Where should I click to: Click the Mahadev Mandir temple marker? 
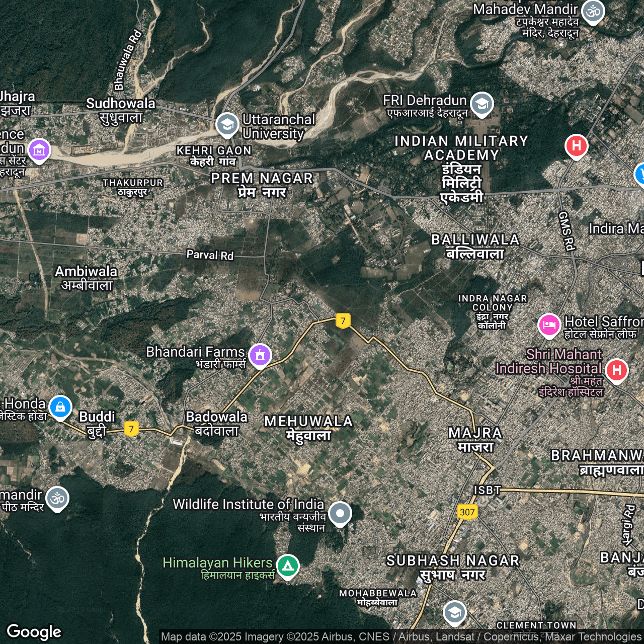593,11
